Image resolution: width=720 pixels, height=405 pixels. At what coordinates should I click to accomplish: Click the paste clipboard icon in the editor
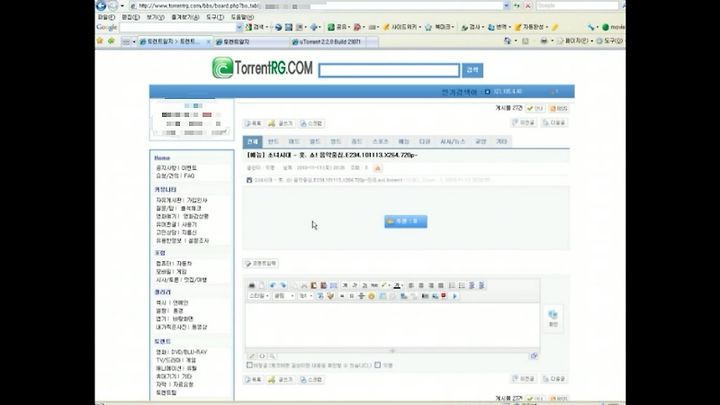314,285
